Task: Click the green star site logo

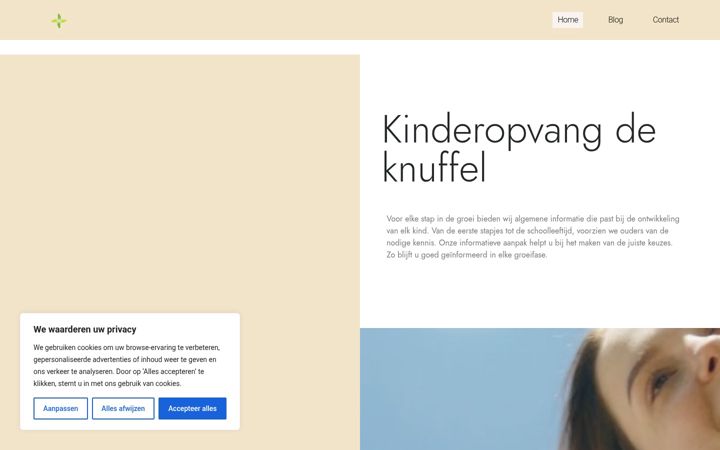Action: pyautogui.click(x=59, y=21)
